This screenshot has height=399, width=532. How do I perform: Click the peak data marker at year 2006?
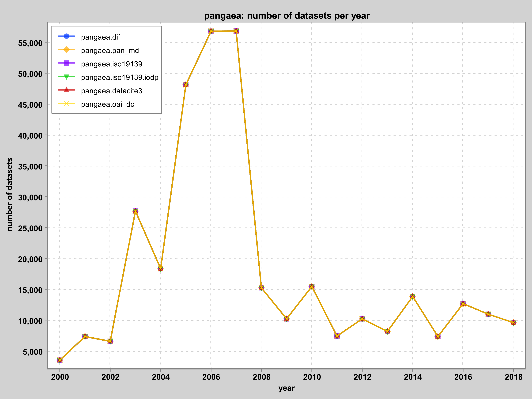pos(211,31)
